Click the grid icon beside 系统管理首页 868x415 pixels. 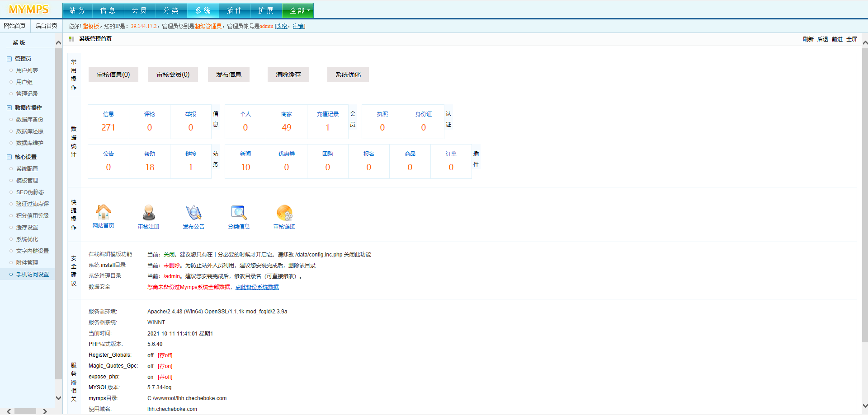pos(71,39)
